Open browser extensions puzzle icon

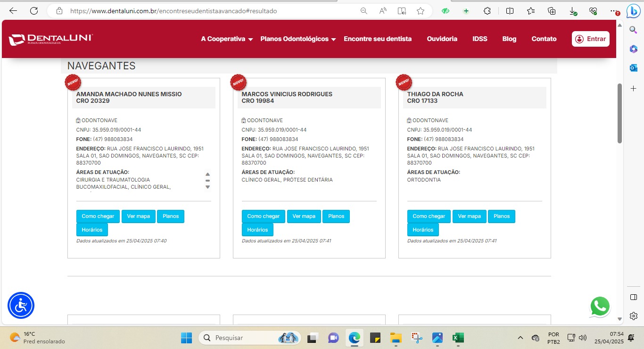(x=487, y=11)
